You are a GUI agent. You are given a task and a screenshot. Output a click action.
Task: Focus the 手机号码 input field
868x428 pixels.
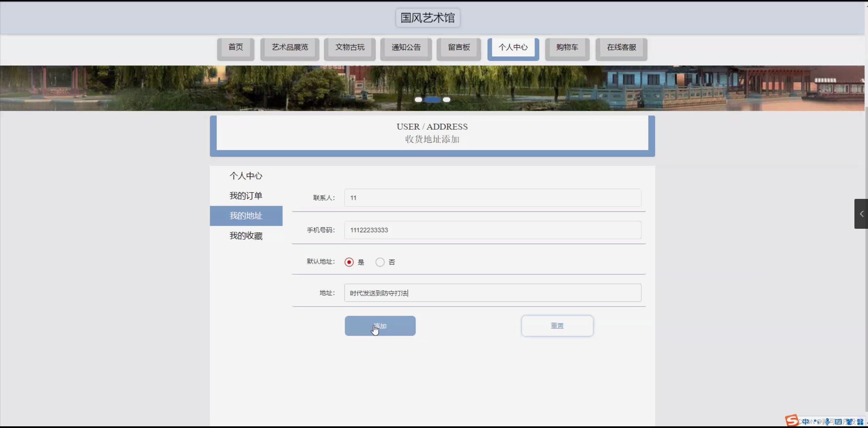(492, 230)
